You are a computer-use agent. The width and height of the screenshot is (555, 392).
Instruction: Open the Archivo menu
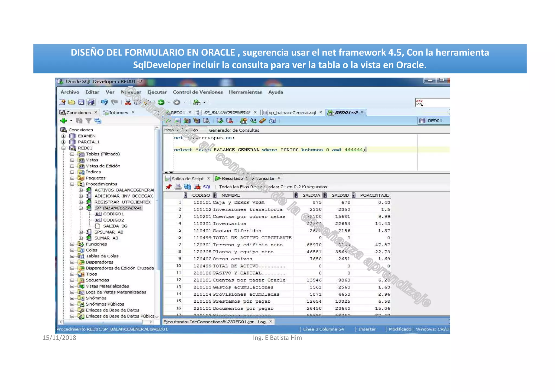[x=70, y=92]
